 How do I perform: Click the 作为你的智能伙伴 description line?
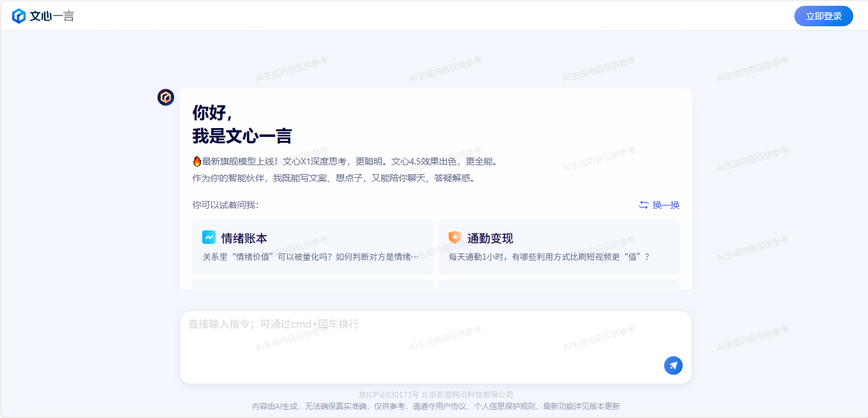click(x=334, y=178)
